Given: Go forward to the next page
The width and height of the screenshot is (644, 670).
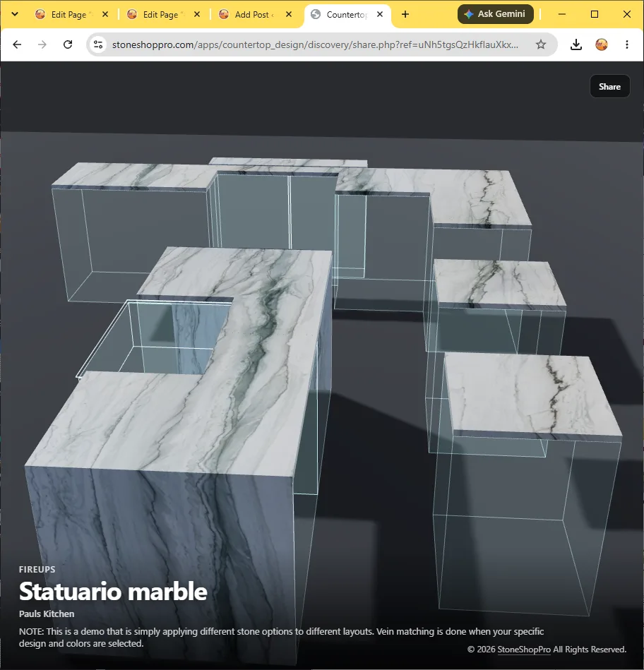Looking at the screenshot, I should click(x=42, y=44).
